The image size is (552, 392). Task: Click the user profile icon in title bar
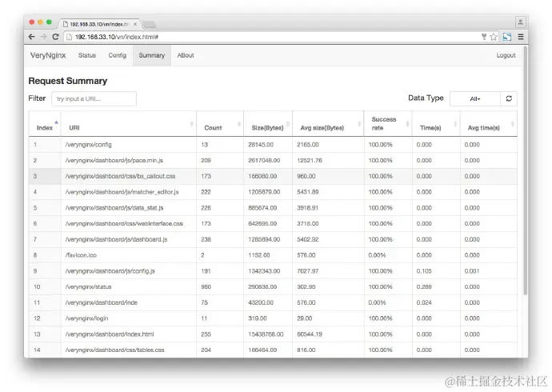point(520,22)
